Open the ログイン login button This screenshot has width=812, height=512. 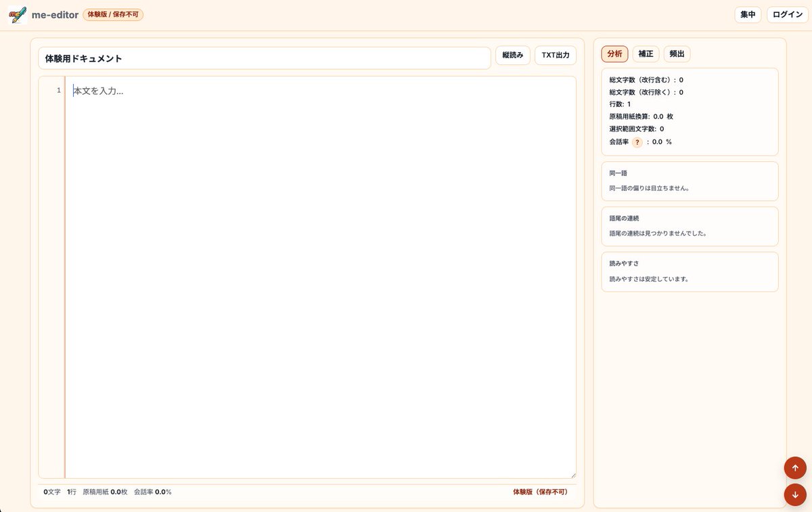click(x=787, y=14)
